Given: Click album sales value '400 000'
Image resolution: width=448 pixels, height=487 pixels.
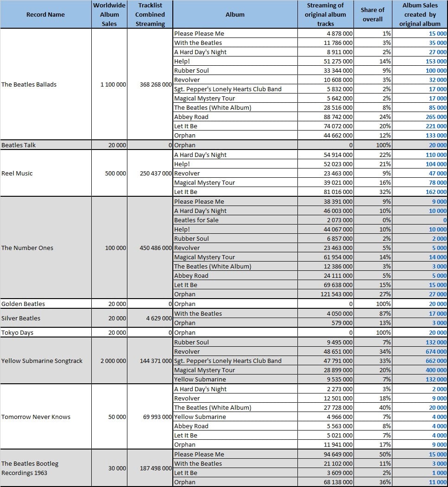Looking at the screenshot, I should click(x=436, y=370).
